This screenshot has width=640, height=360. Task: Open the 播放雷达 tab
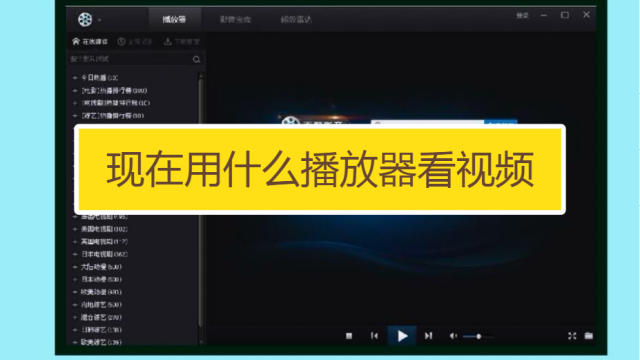(296, 19)
